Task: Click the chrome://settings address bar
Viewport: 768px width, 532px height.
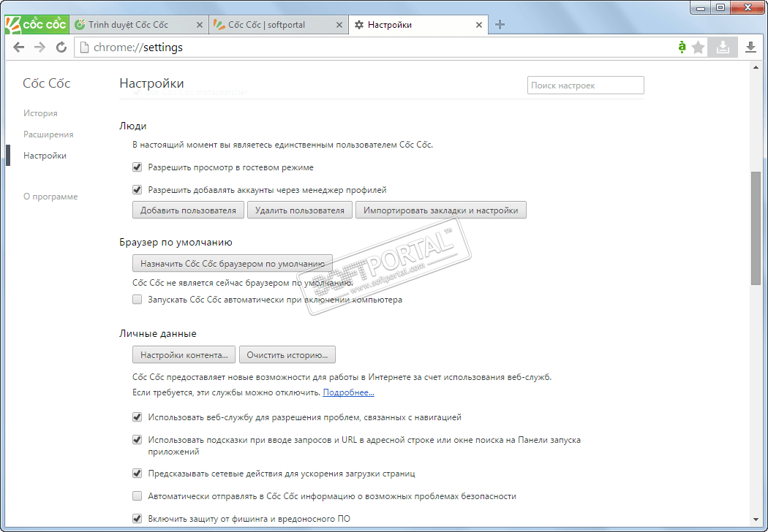Action: (376, 47)
